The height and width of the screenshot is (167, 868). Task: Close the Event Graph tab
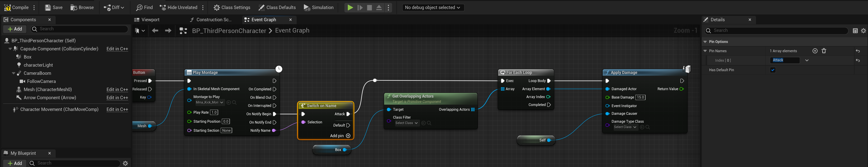(x=291, y=20)
